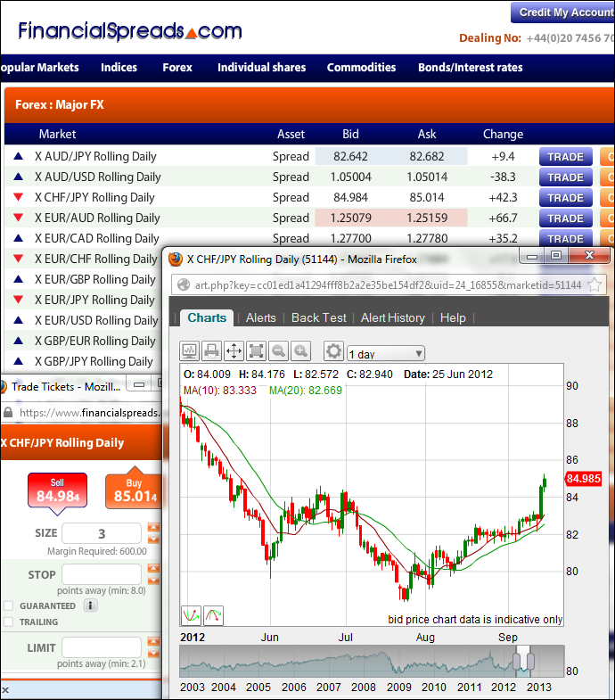Open the Bonds/Interest rates menu
615x700 pixels.
471,68
